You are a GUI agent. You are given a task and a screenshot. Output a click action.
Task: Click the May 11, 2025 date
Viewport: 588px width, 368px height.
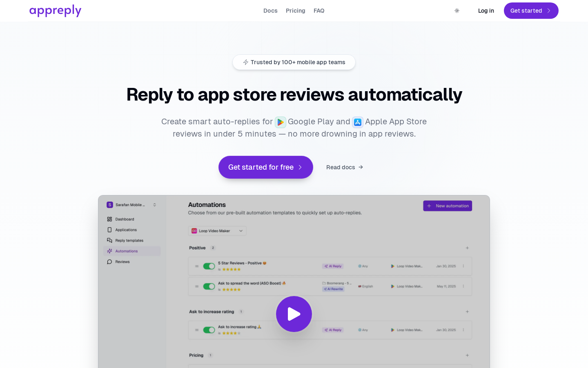tap(446, 286)
